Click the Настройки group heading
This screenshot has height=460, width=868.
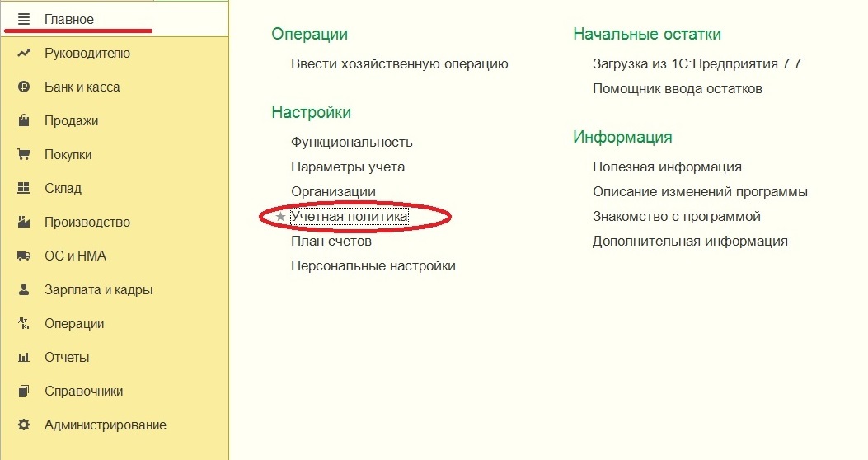(311, 112)
